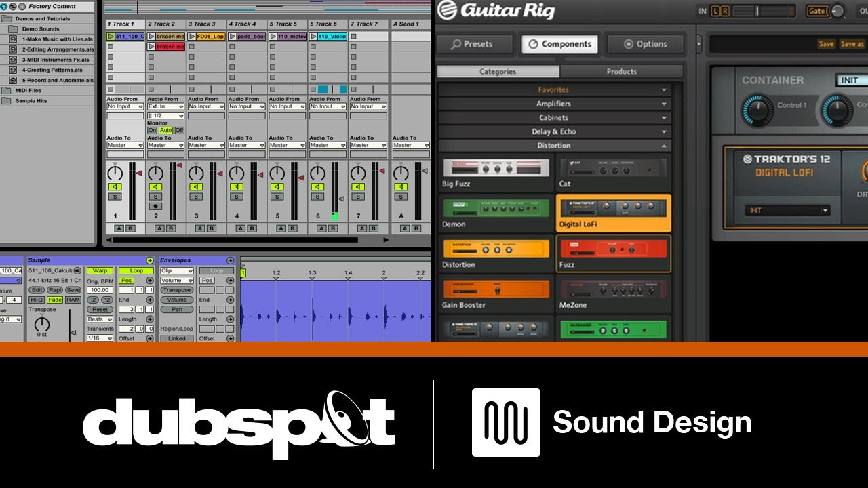
Task: Click the Save sample button
Action: [73, 290]
